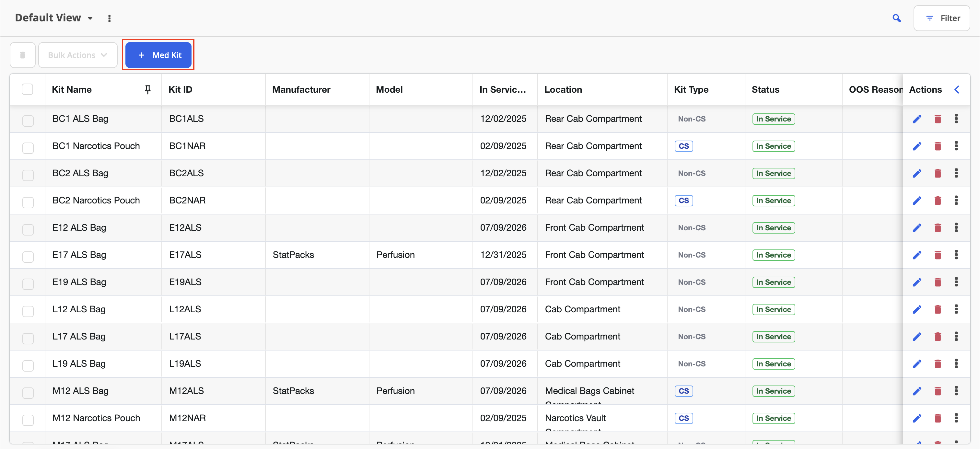Delete the E19 ALS Bag row
This screenshot has height=449, width=980.
point(938,282)
